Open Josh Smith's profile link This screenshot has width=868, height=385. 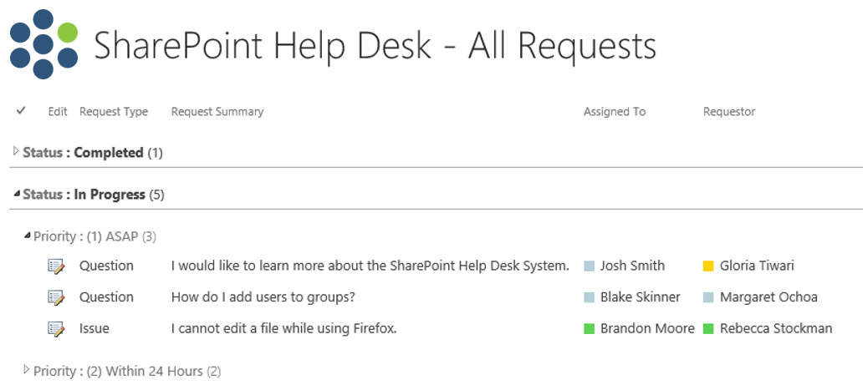click(x=632, y=266)
